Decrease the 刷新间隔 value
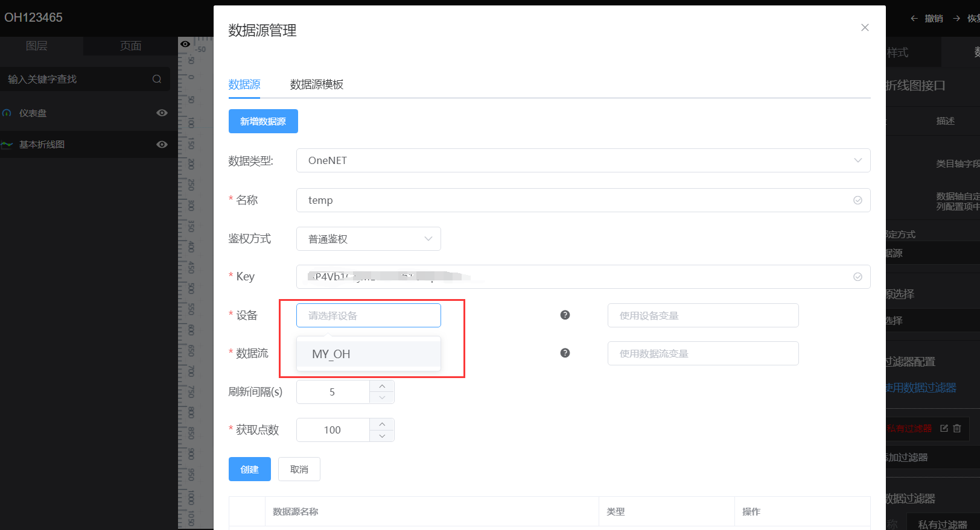This screenshot has width=980, height=530. click(382, 398)
